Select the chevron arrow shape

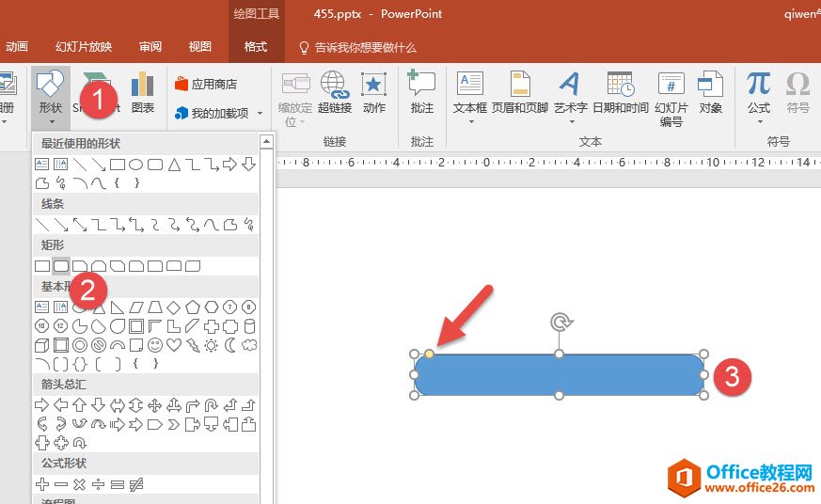click(174, 424)
